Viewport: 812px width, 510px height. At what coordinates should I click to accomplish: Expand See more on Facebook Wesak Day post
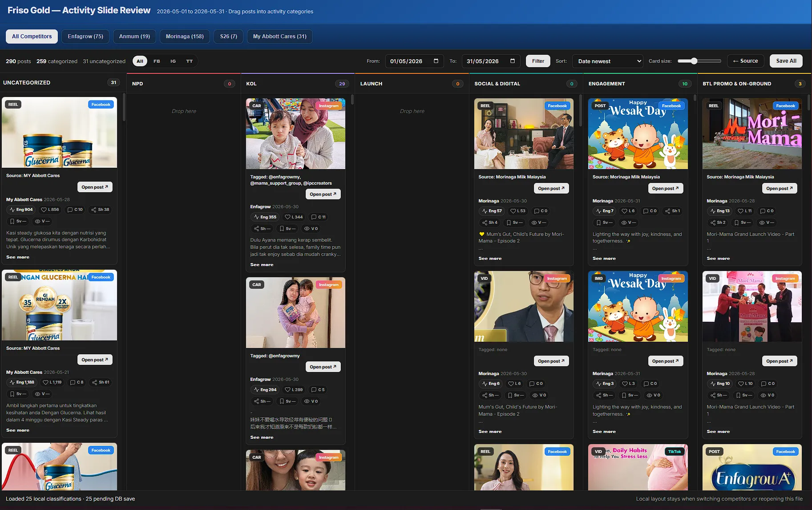(604, 259)
